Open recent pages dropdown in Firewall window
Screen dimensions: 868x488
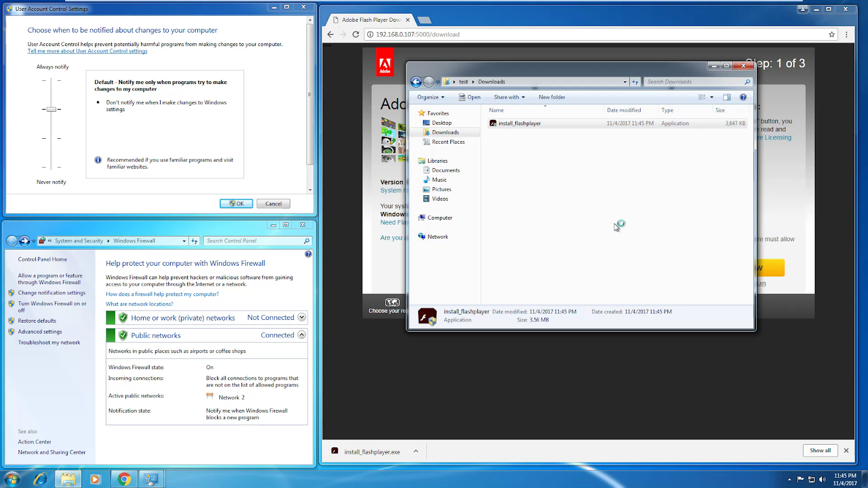click(x=33, y=241)
